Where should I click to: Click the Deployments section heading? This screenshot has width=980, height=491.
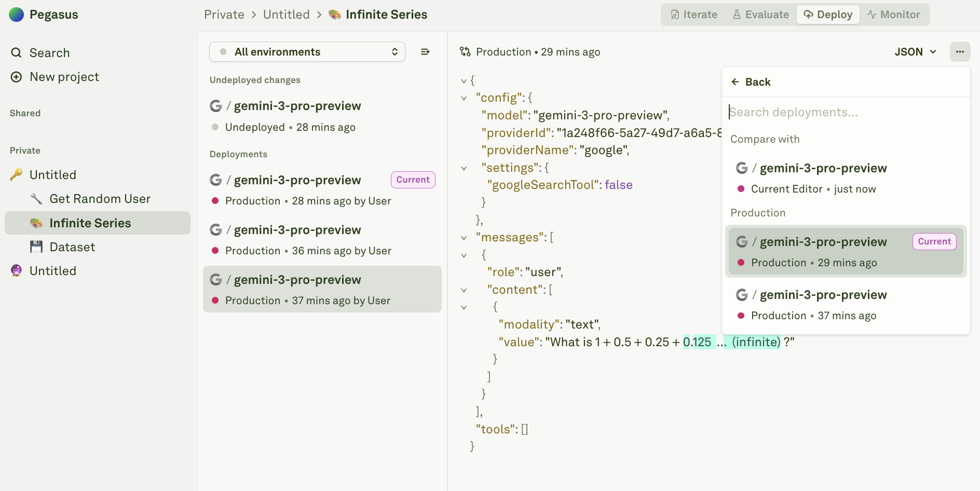[238, 154]
